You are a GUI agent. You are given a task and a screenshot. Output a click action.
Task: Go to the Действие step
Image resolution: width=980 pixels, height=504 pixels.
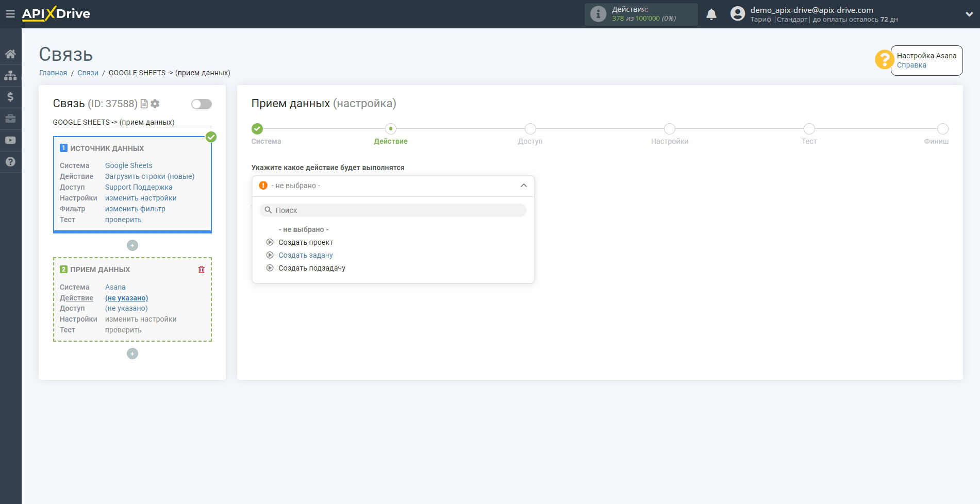(x=391, y=129)
